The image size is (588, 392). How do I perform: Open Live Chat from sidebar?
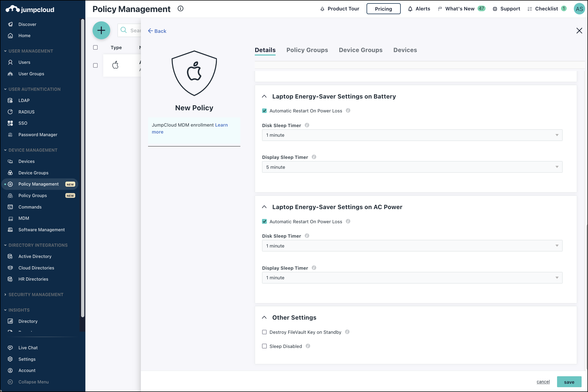pyautogui.click(x=28, y=348)
